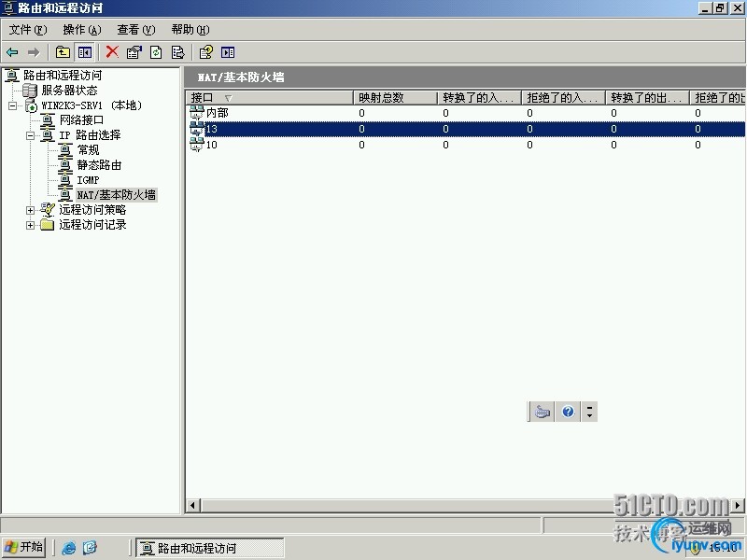Select the IP 路由选择 tree item

tap(90, 135)
